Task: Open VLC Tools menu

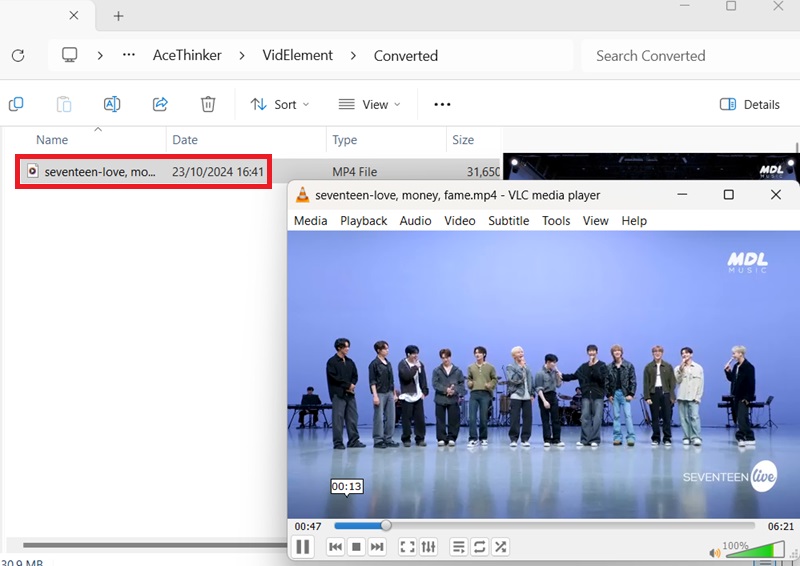Action: pos(556,220)
